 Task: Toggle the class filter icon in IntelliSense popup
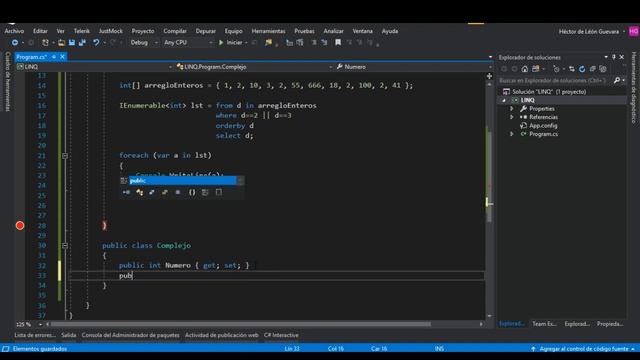pyautogui.click(x=140, y=192)
